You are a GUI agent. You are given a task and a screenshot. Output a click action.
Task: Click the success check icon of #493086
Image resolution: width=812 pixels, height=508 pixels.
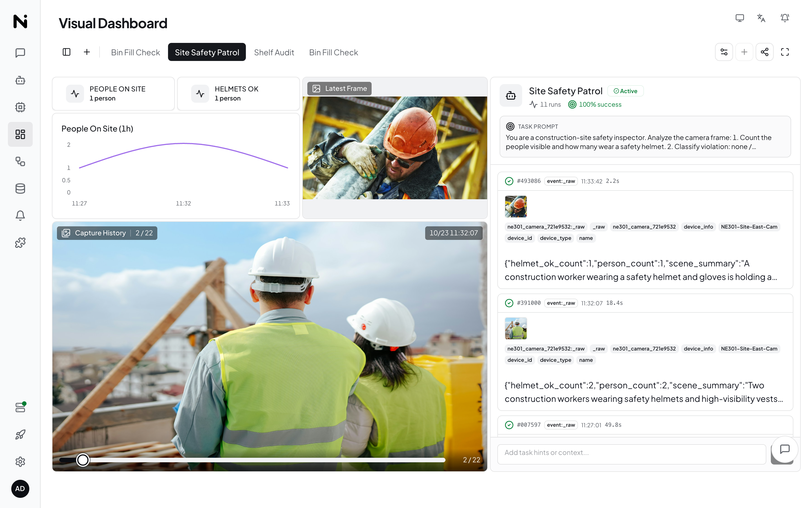tap(509, 181)
